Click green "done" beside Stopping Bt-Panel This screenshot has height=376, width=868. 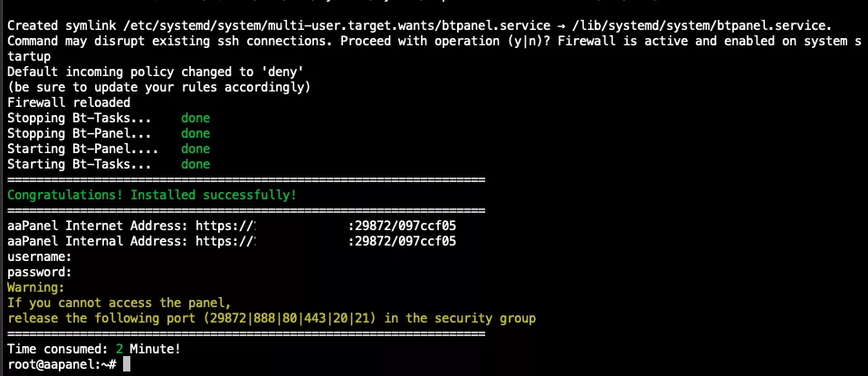point(196,133)
